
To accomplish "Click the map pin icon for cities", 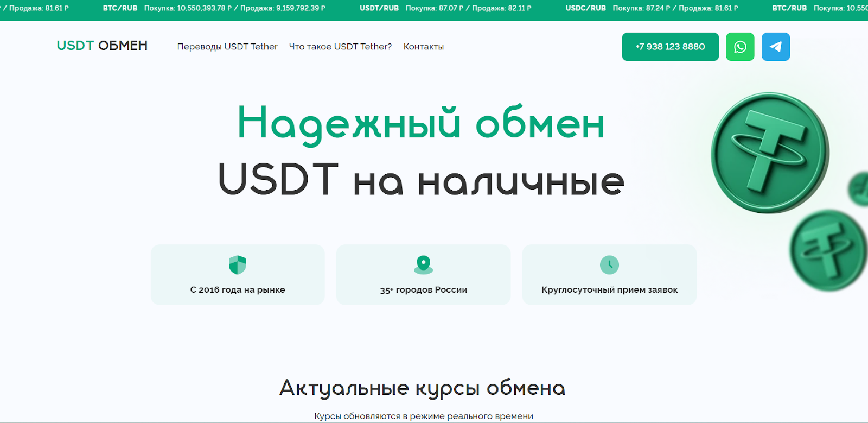I will (x=424, y=265).
